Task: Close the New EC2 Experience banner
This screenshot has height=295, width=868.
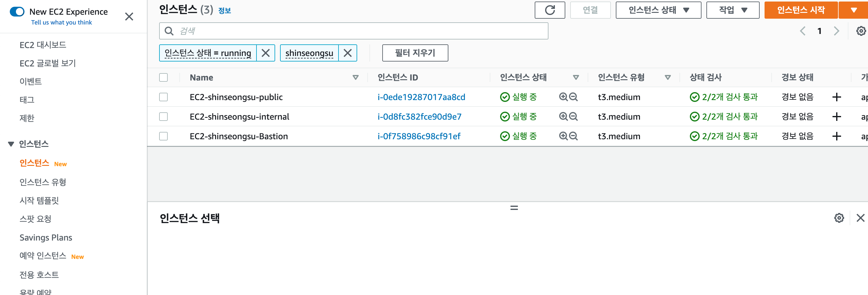Action: pos(129,17)
